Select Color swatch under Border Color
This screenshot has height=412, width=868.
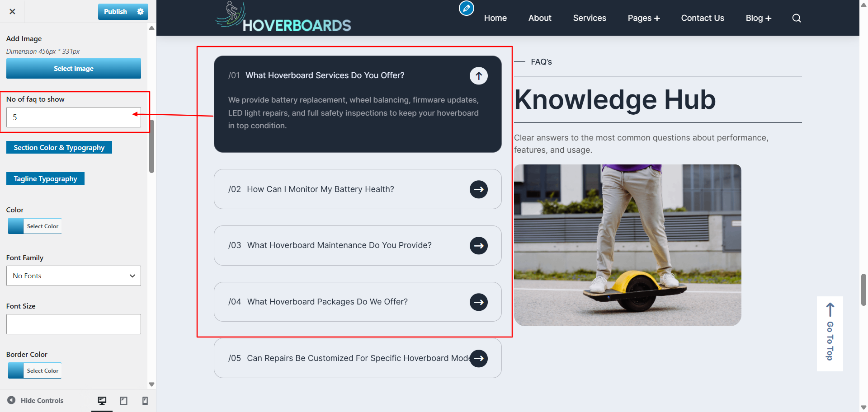pyautogui.click(x=35, y=370)
